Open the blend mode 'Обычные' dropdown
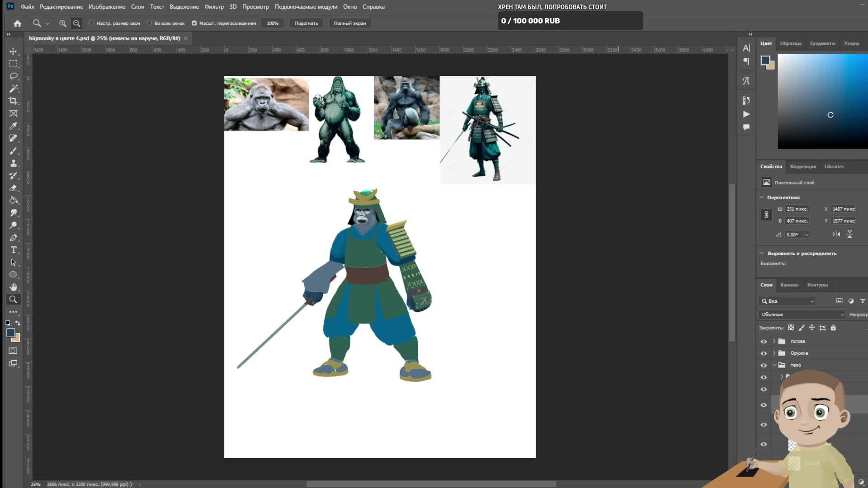 pos(802,314)
